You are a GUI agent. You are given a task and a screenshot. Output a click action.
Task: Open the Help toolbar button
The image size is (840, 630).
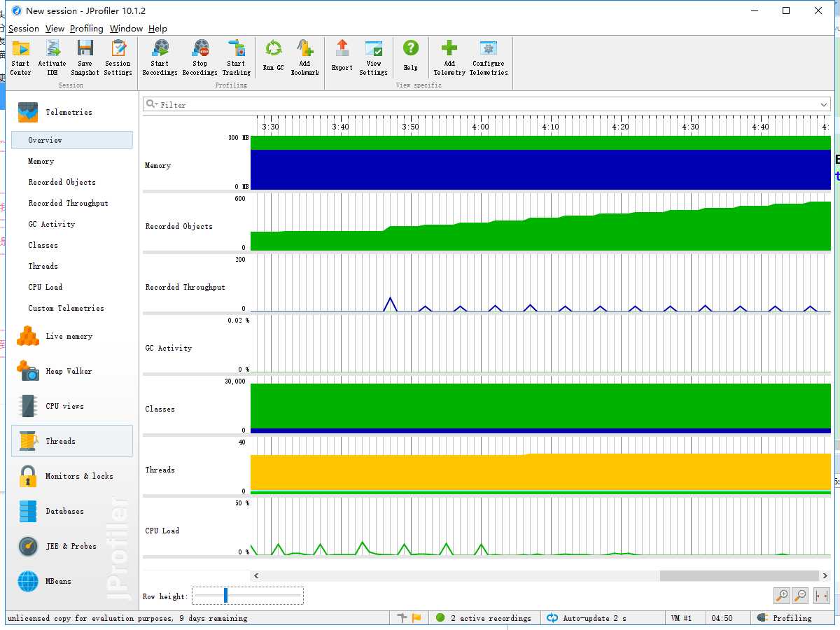coord(410,57)
